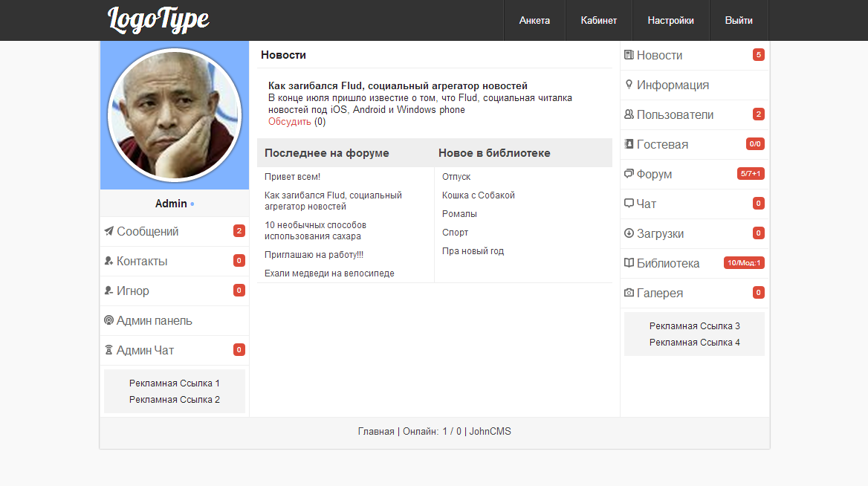Image resolution: width=868 pixels, height=486 pixels.
Task: Select Выйти to log out
Action: [x=739, y=21]
